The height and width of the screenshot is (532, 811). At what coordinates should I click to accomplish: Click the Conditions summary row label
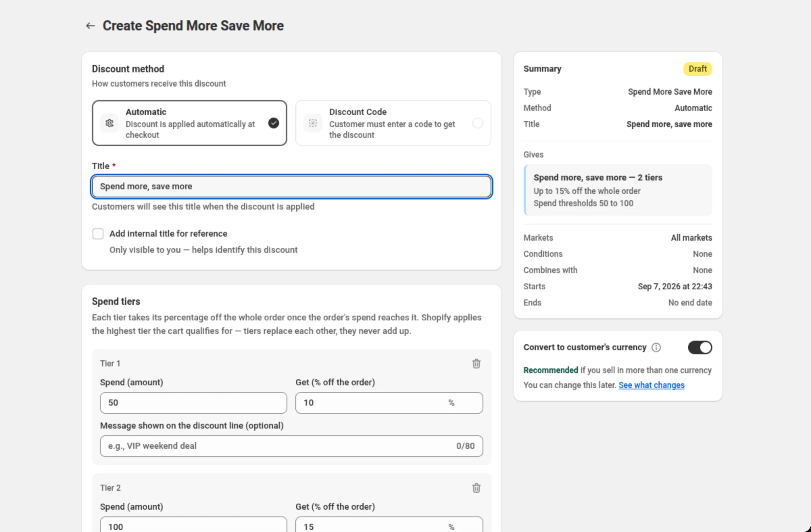(543, 254)
